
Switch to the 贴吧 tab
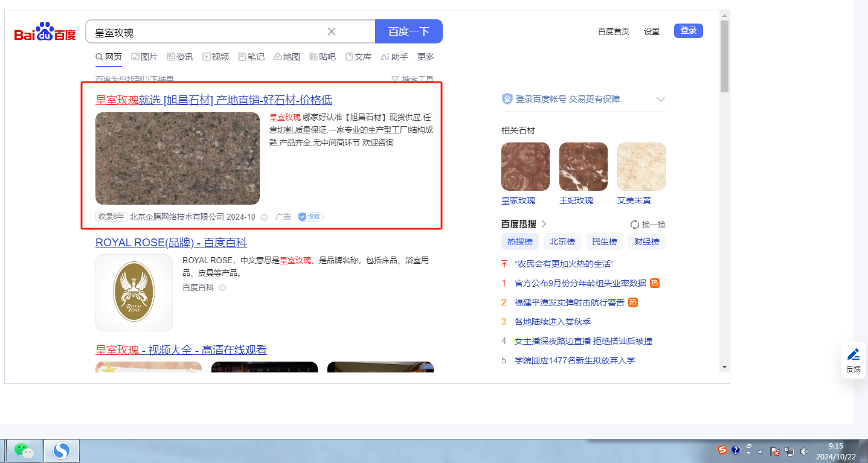point(323,57)
